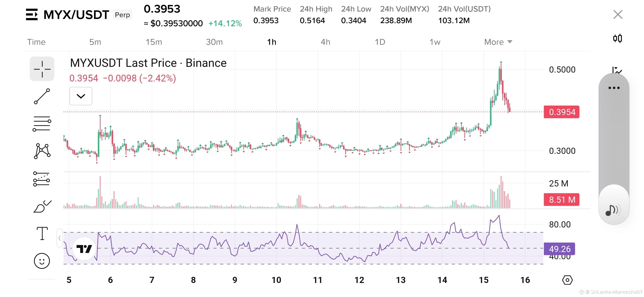Select the forecast projection tool
The width and height of the screenshot is (644, 297).
click(41, 179)
